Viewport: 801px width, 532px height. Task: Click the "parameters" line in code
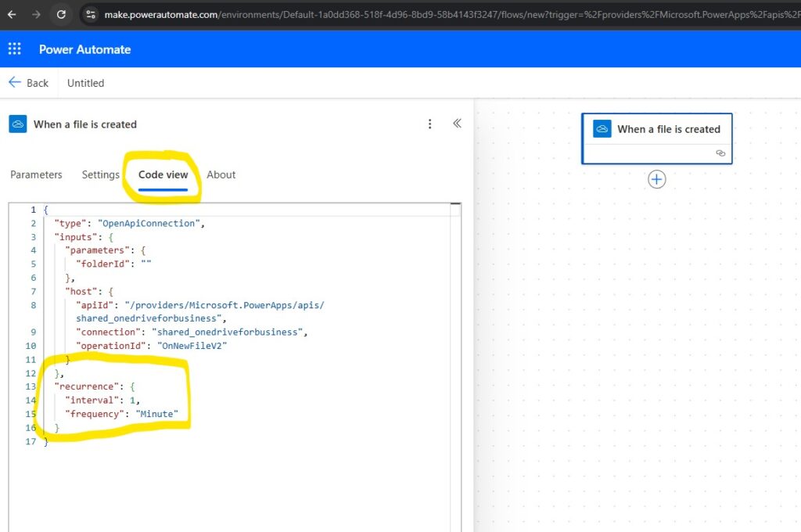pyautogui.click(x=106, y=250)
